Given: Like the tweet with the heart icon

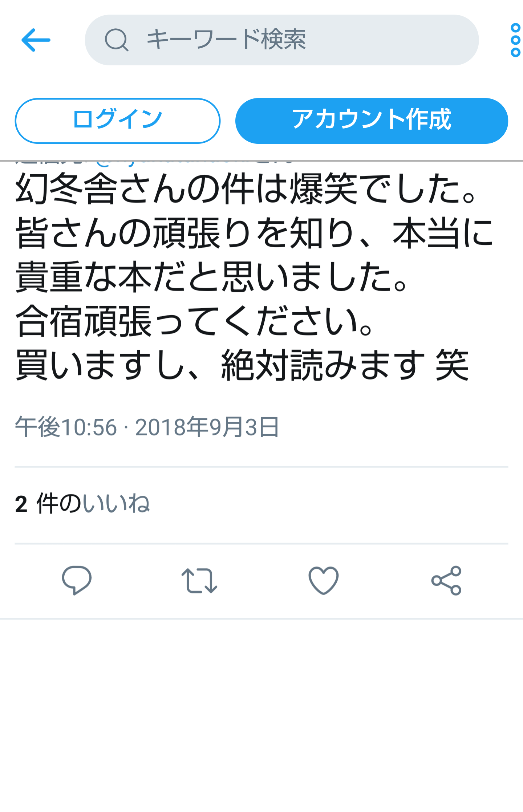Looking at the screenshot, I should 323,580.
